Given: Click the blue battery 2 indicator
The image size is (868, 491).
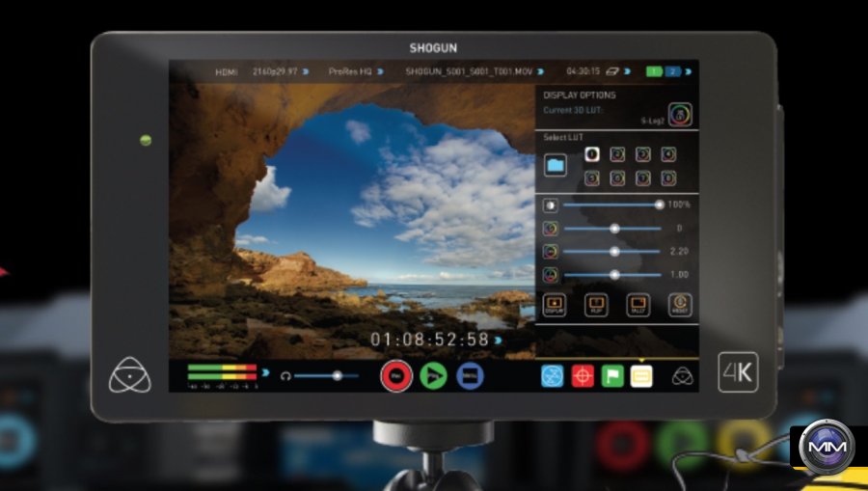Looking at the screenshot, I should [672, 72].
